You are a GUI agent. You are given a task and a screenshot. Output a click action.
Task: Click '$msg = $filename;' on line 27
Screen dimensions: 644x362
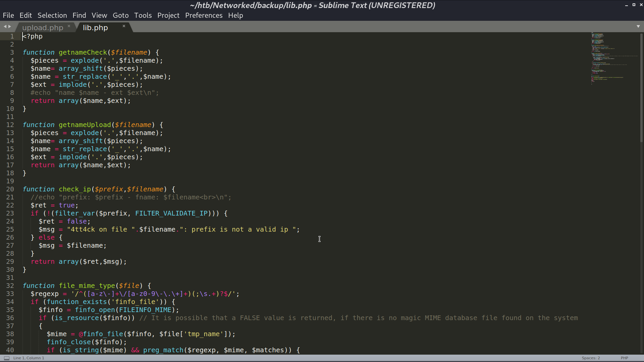(72, 245)
